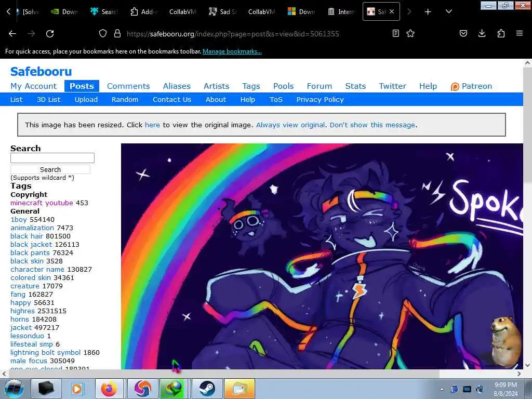Switch to the Internet Archive tab
This screenshot has width=532, height=399.
tap(341, 11)
